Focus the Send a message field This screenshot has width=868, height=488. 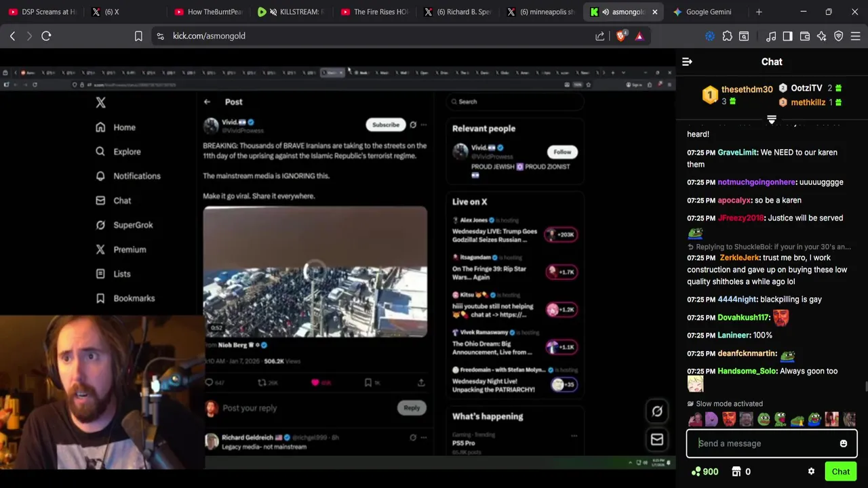point(766,443)
